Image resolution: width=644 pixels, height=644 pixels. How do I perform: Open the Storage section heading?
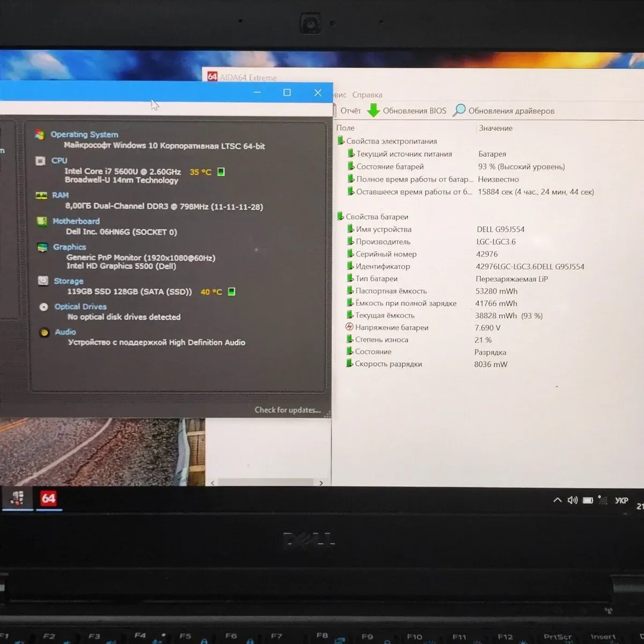(x=68, y=281)
